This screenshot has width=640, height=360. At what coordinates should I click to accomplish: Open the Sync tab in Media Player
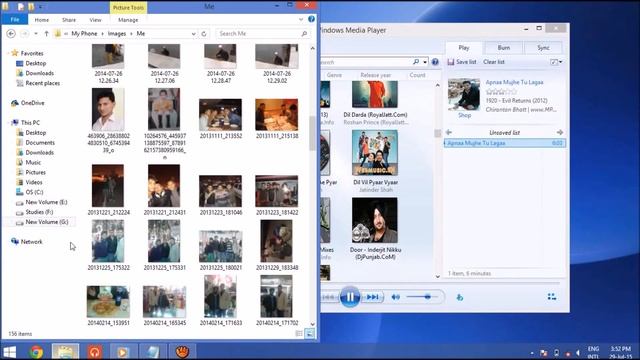pos(543,48)
